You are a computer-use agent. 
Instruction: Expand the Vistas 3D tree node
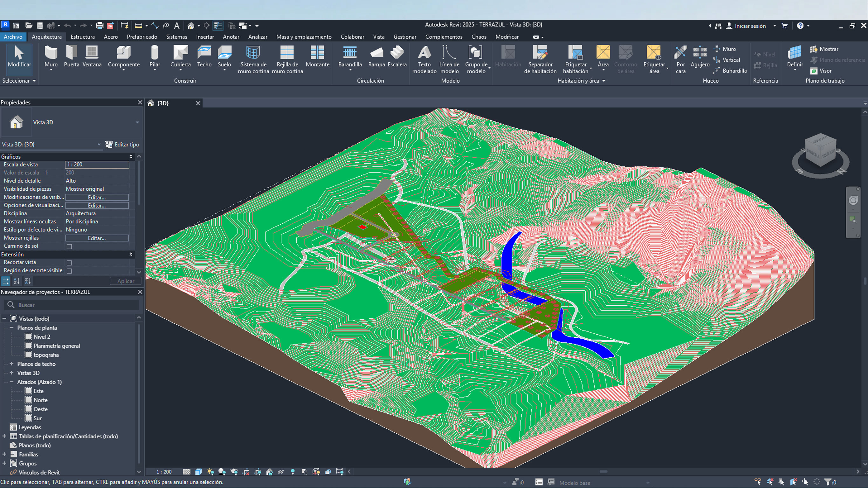(11, 373)
